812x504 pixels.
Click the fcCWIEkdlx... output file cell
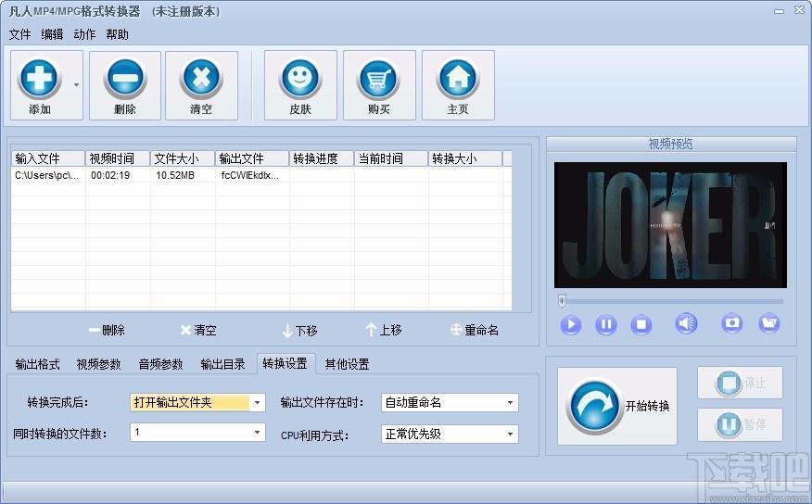click(x=250, y=175)
